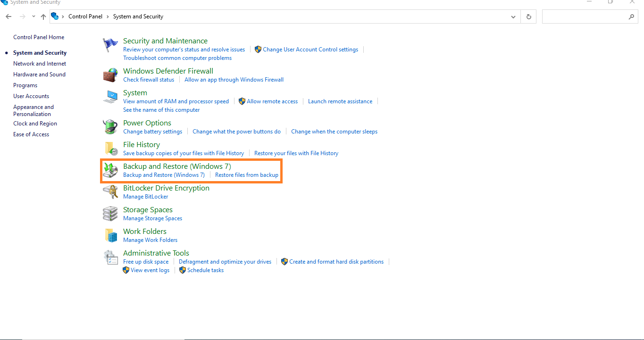Open the Power Options battery icon

(x=110, y=127)
